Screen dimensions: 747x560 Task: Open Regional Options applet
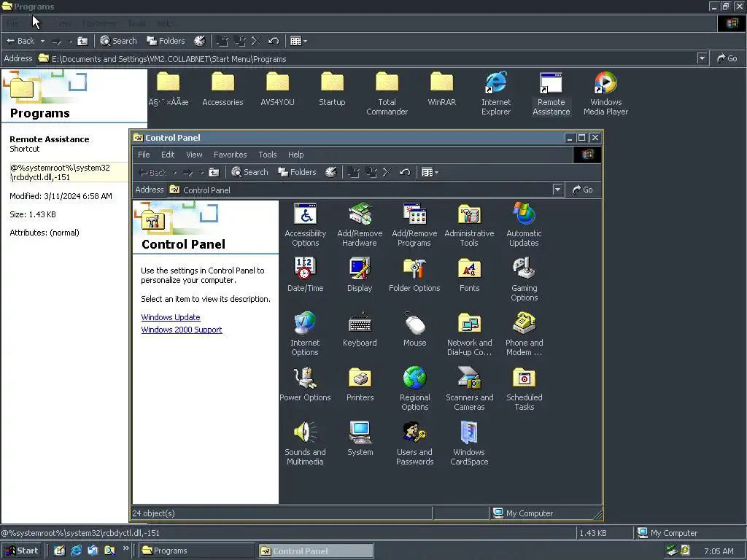coord(414,389)
